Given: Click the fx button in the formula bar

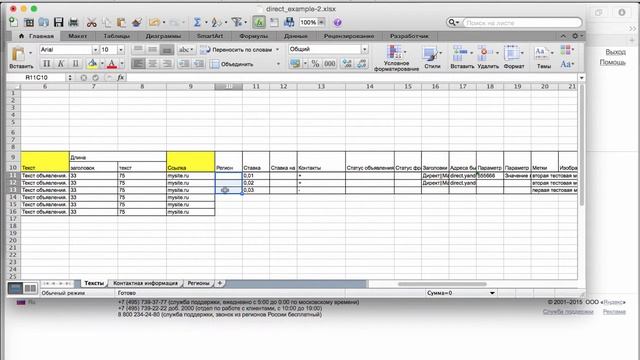Looking at the screenshot, I should click(121, 78).
